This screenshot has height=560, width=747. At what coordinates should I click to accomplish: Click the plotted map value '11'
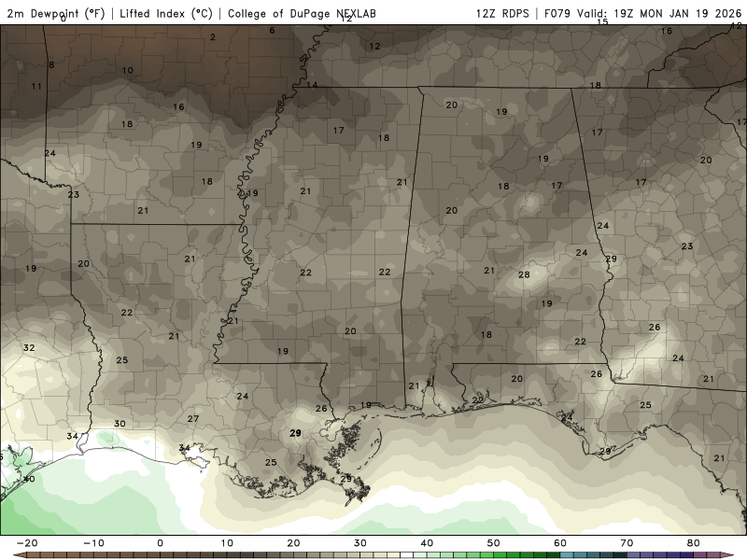coord(36,87)
